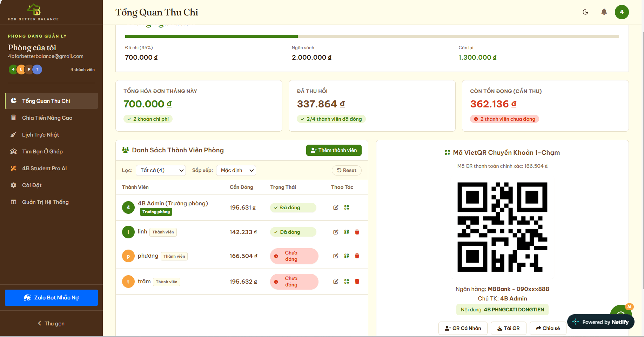Open the Lọc filter dropdown
The height and width of the screenshot is (337, 644).
161,170
